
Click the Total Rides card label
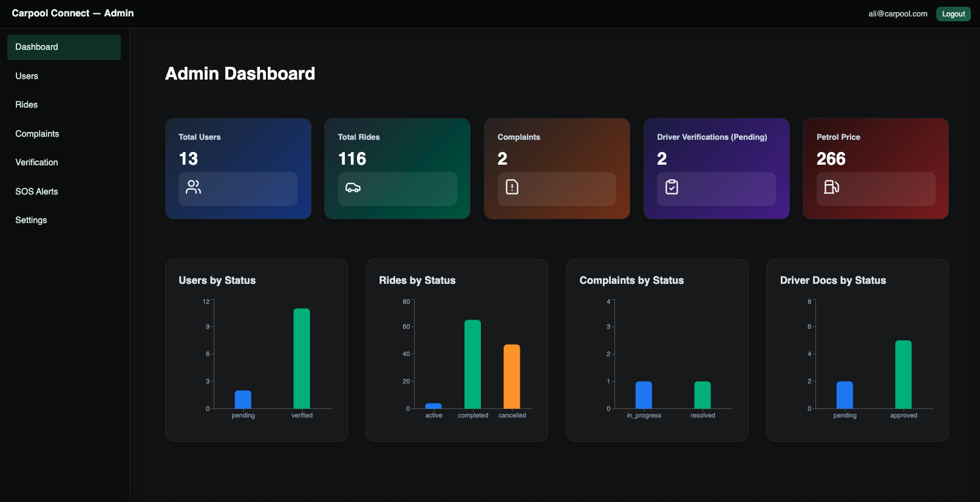pos(359,137)
